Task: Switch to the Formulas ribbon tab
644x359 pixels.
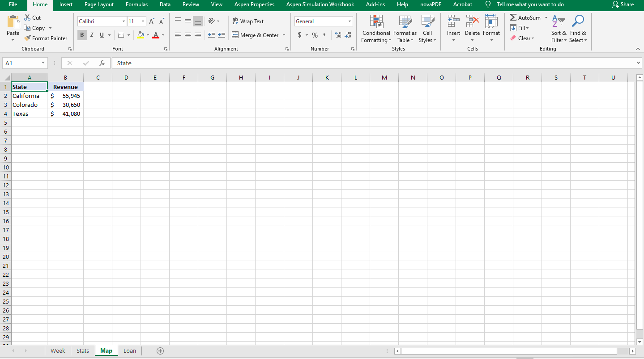Action: coord(136,4)
